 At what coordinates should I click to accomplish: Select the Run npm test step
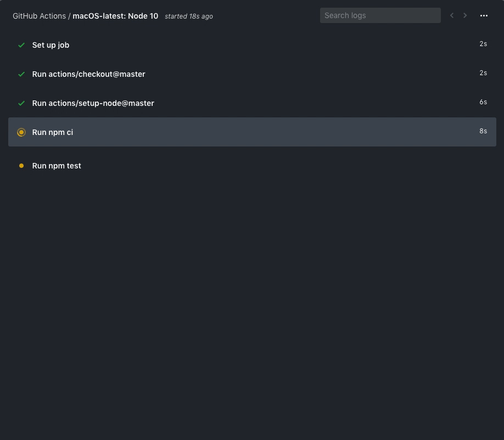pyautogui.click(x=57, y=166)
